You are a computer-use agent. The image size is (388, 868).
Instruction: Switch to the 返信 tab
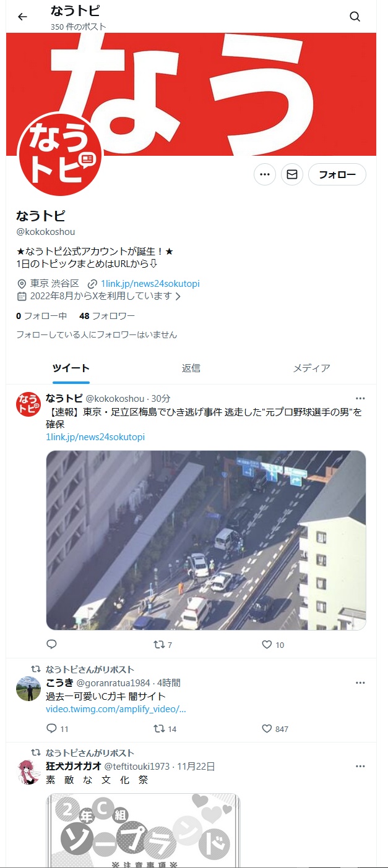(x=191, y=368)
